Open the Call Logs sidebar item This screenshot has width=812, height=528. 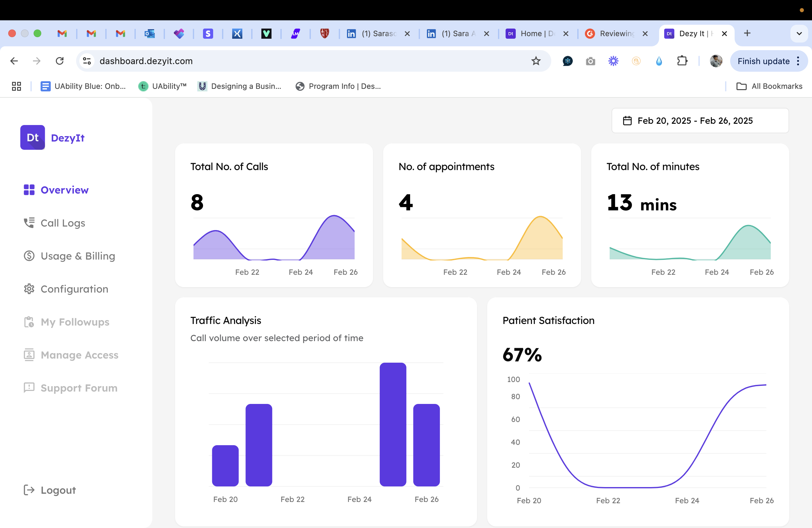coord(63,223)
